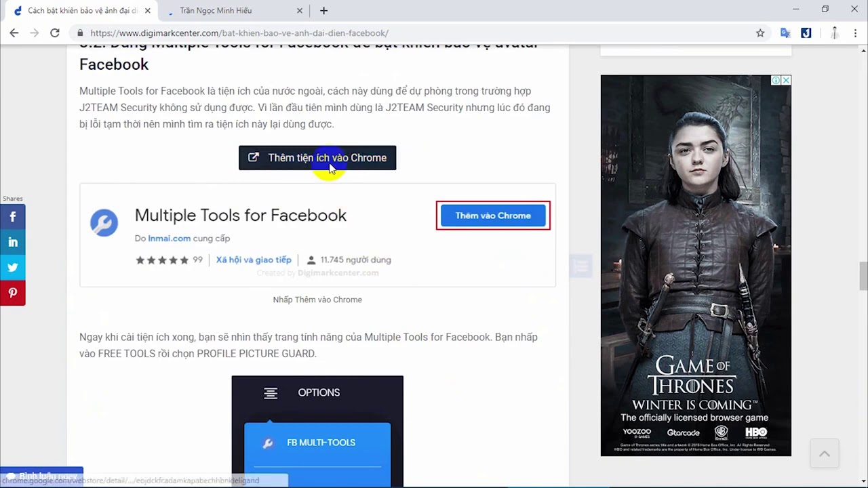Click the AdChoices info icon on ad
Screen dimensions: 868x488
(x=776, y=80)
